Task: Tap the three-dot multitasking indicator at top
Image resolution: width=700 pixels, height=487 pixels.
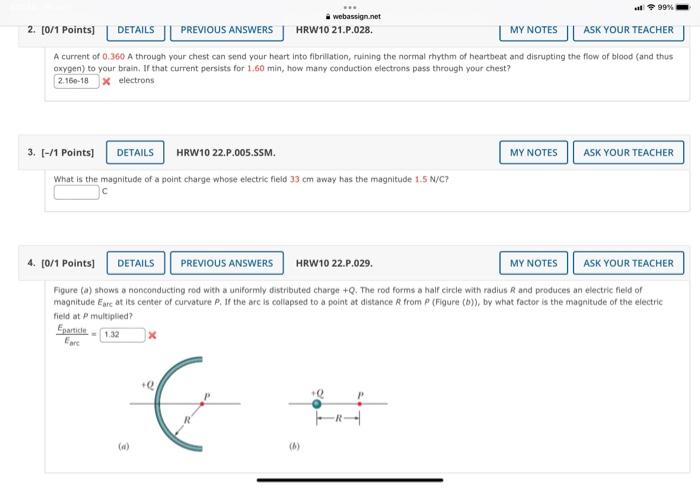Action: tap(350, 7)
